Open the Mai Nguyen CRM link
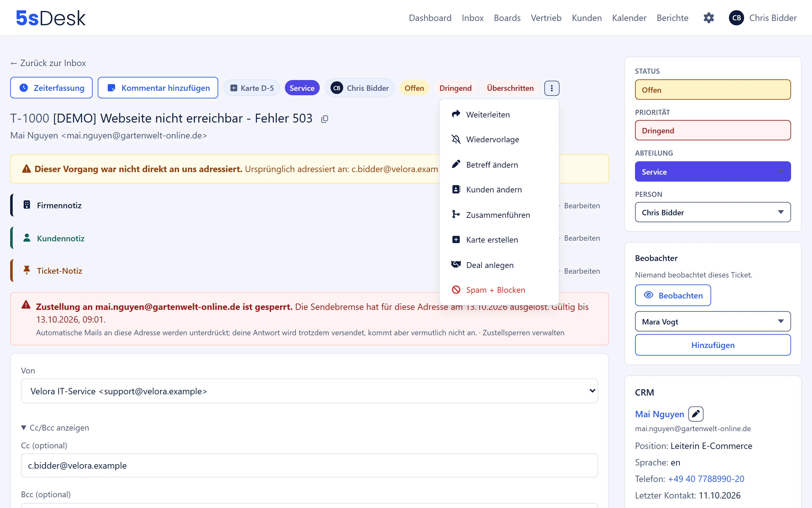Viewport: 812px width, 508px height. (659, 414)
